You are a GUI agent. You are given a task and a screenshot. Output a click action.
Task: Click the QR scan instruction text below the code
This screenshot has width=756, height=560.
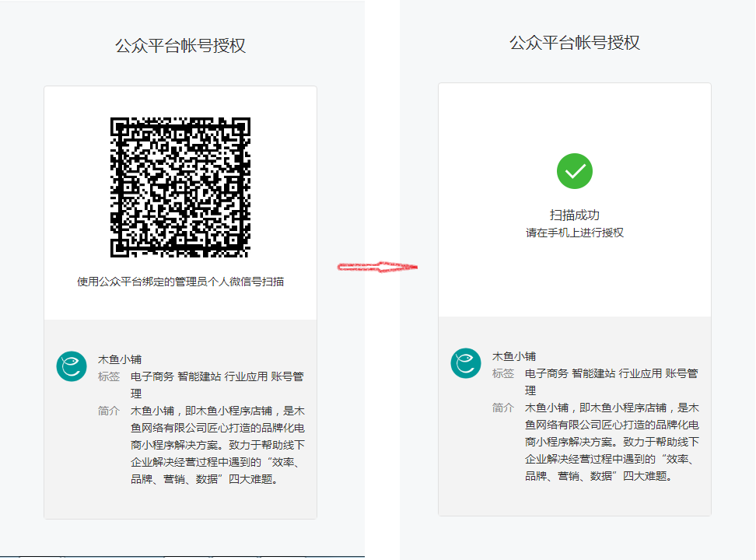pos(180,282)
